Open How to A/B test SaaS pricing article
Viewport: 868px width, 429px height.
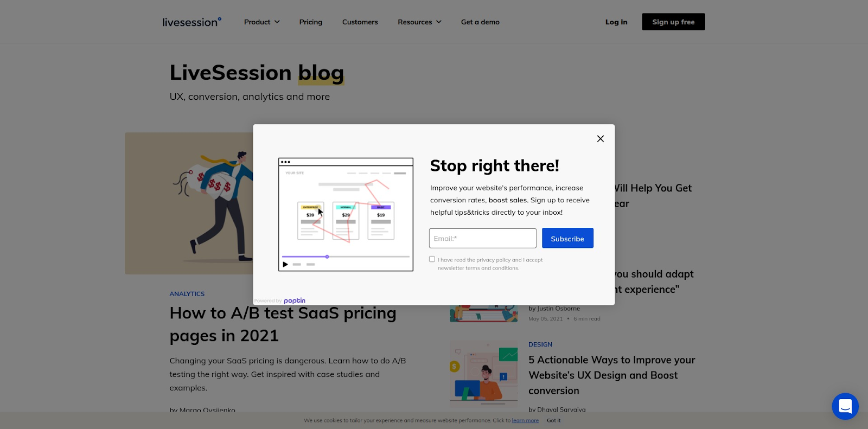click(x=283, y=324)
